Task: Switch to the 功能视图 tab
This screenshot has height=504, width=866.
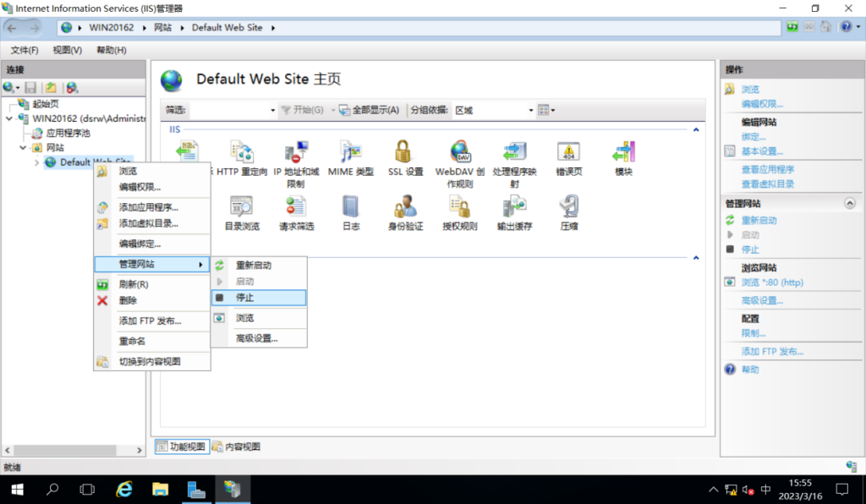Action: click(x=182, y=446)
